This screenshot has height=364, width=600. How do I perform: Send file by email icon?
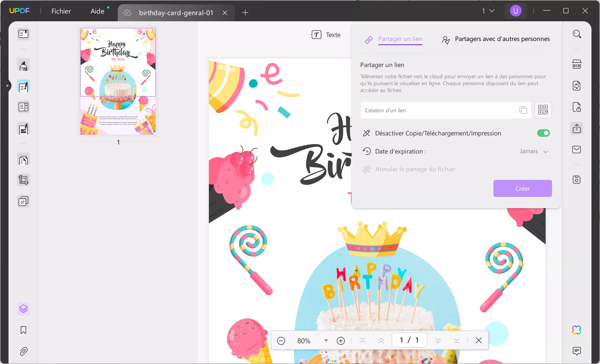(577, 150)
